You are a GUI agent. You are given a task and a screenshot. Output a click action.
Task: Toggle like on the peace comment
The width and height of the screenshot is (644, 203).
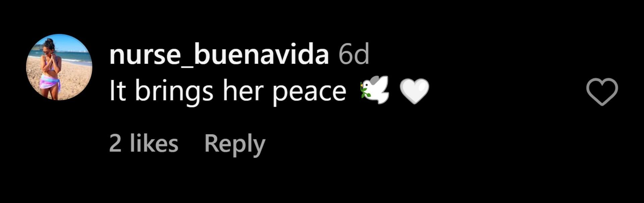coord(602,92)
